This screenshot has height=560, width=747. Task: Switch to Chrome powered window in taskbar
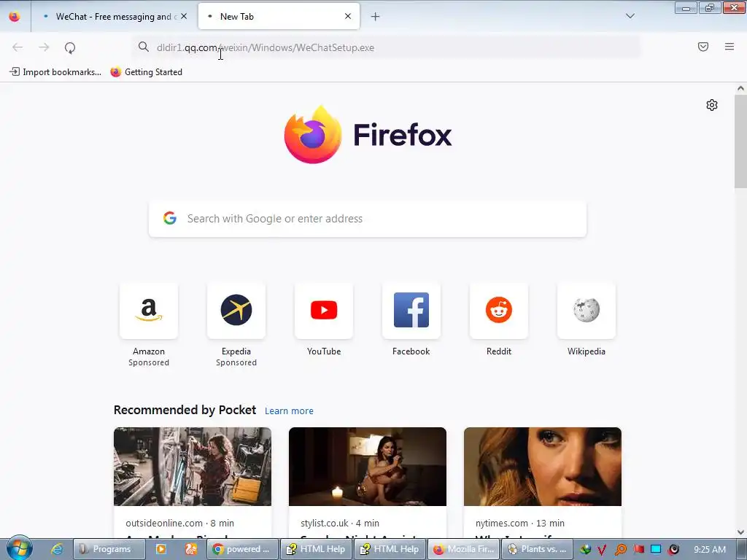coord(242,549)
